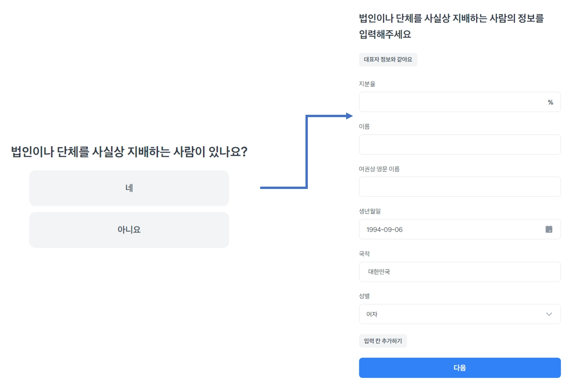Click the 이름 field label
The height and width of the screenshot is (392, 575).
[364, 127]
